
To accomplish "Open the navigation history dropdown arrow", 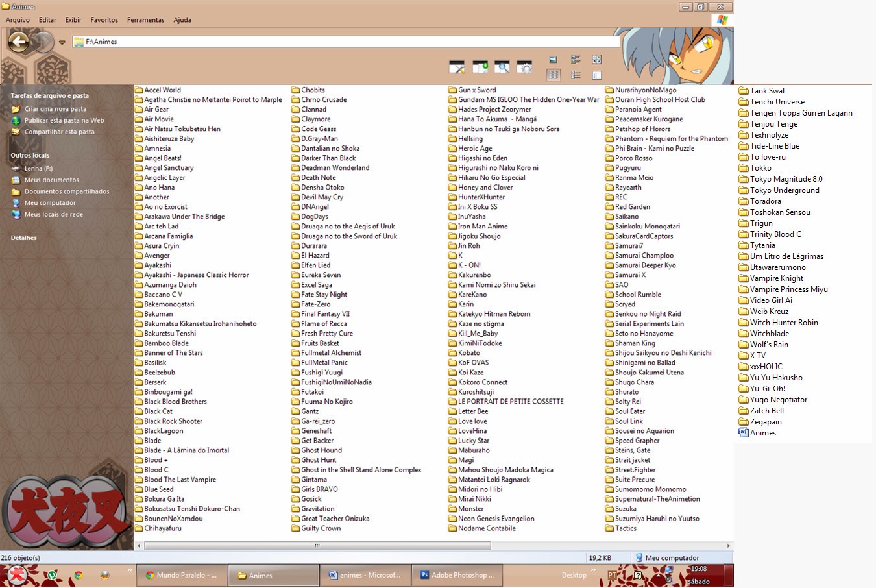I will point(62,42).
